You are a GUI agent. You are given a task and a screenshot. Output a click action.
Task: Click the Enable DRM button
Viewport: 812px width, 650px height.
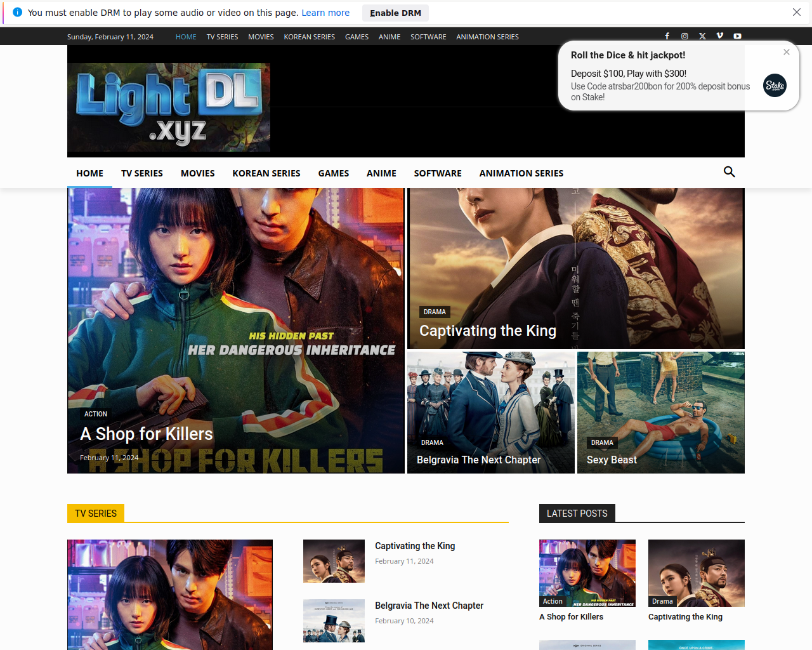point(395,13)
